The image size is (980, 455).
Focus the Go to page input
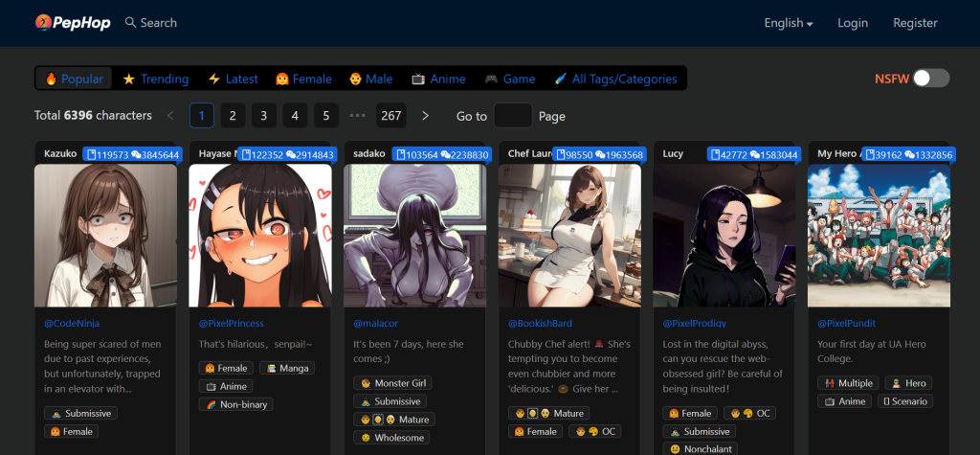pyautogui.click(x=513, y=116)
